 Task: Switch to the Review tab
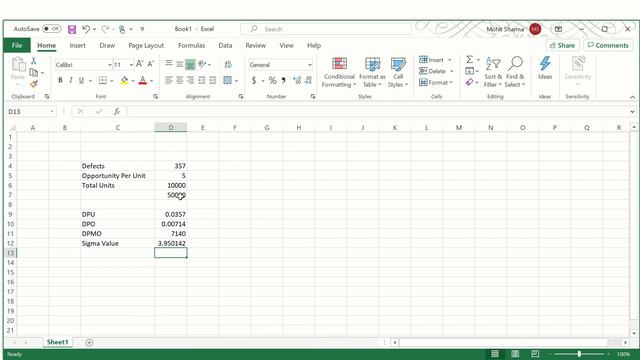(256, 45)
